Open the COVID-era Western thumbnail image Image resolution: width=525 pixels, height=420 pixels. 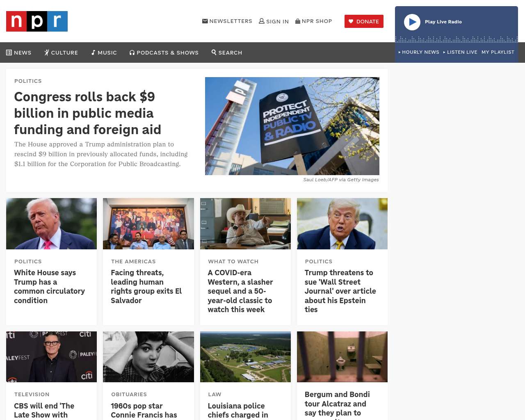tap(245, 224)
